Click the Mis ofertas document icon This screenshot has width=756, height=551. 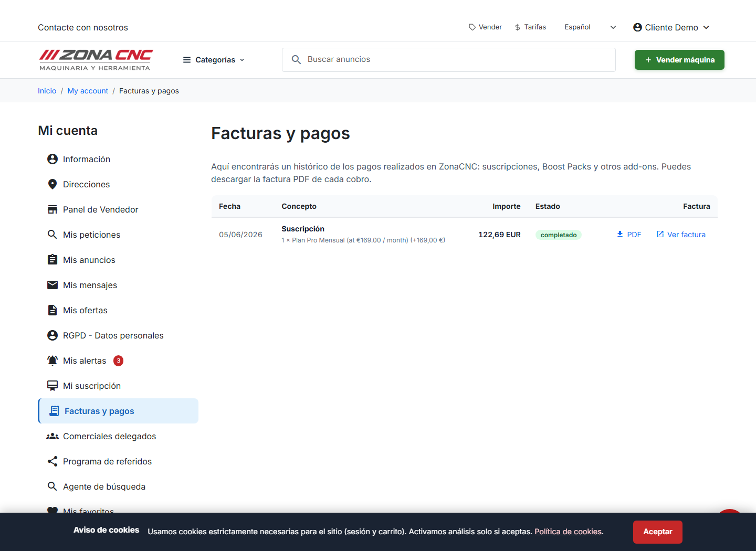point(52,310)
